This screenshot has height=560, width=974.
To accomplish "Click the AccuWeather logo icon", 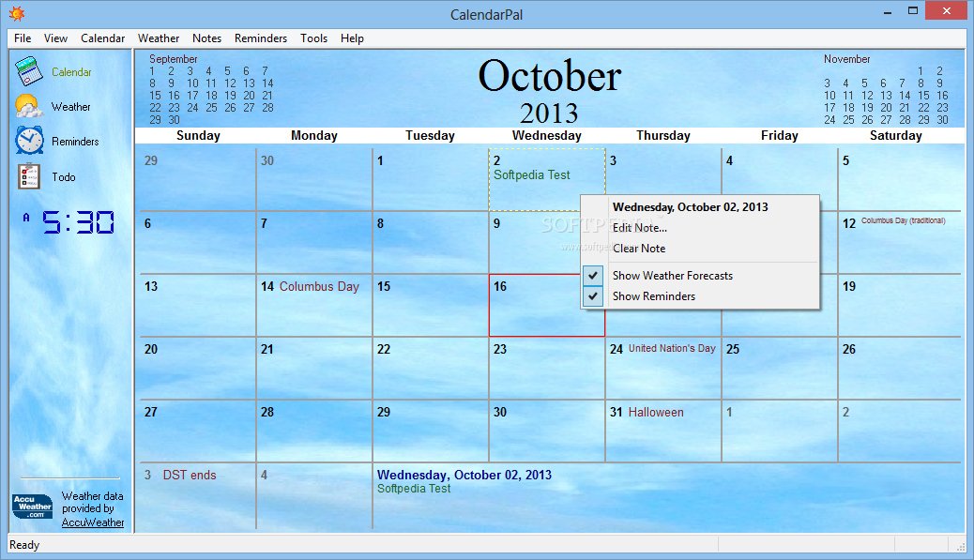I will (32, 507).
